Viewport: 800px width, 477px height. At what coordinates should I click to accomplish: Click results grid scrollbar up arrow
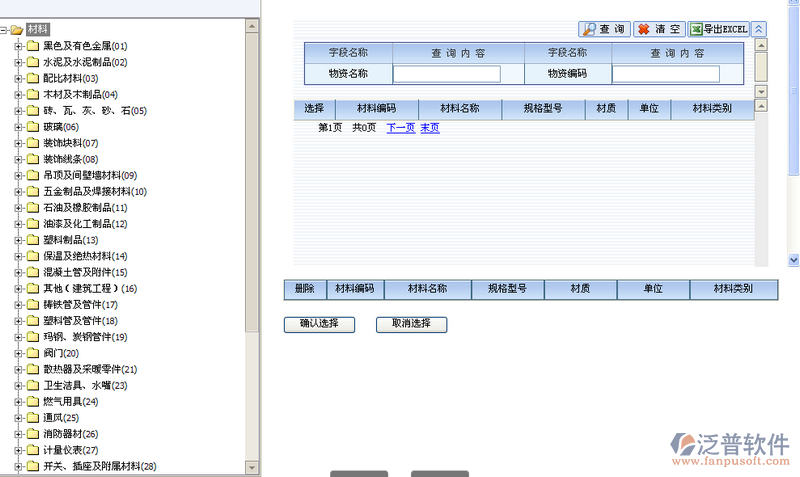pos(761,106)
